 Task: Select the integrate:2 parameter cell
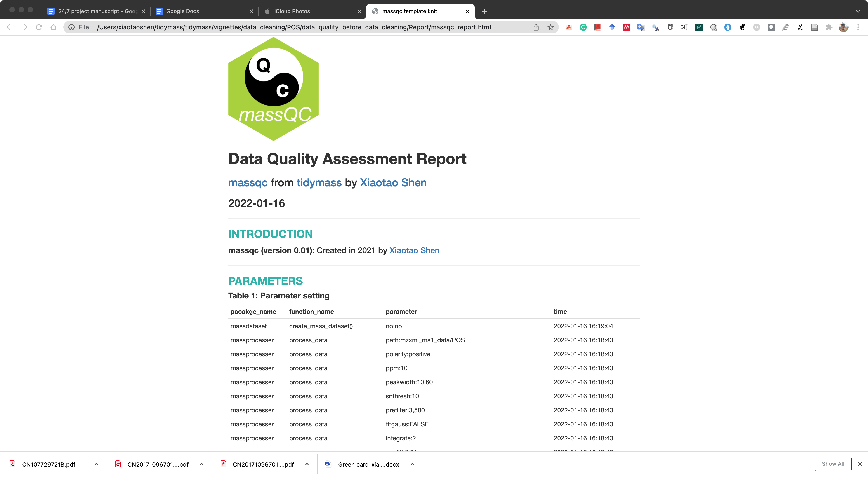click(401, 438)
